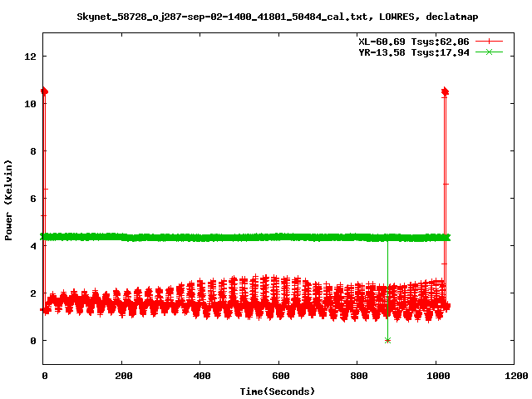
Task: Click the x-axis tick label 200
Action: 123,376
